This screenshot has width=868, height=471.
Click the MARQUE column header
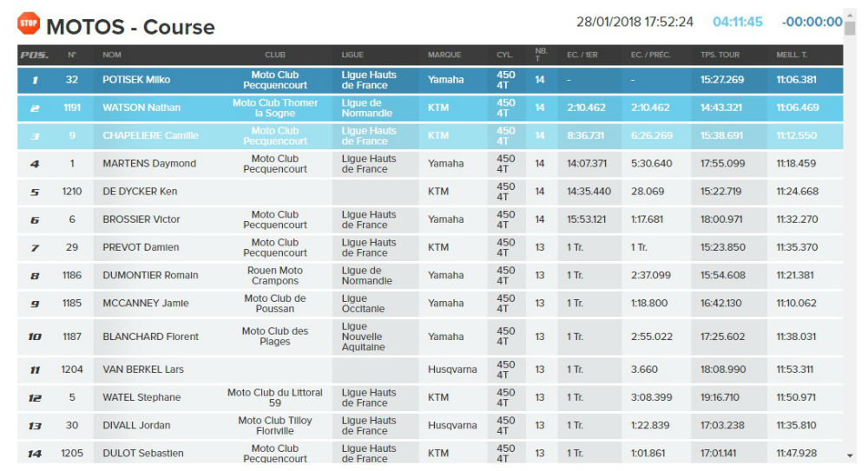(x=444, y=56)
